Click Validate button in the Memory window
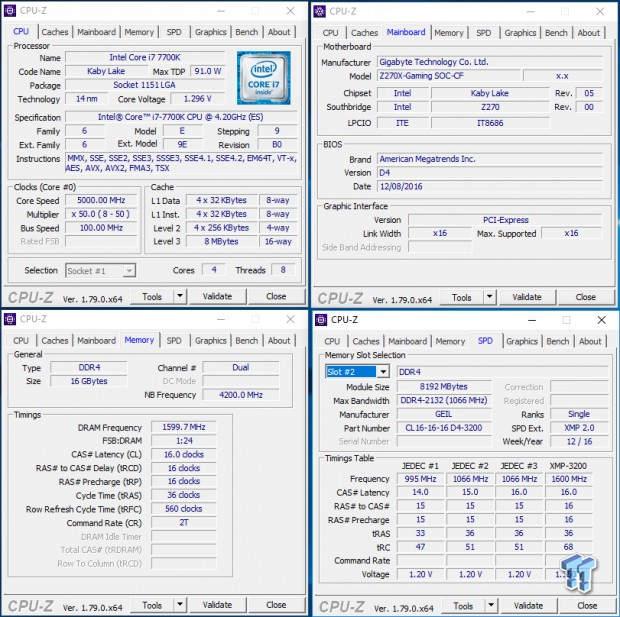The image size is (620, 617). [217, 605]
